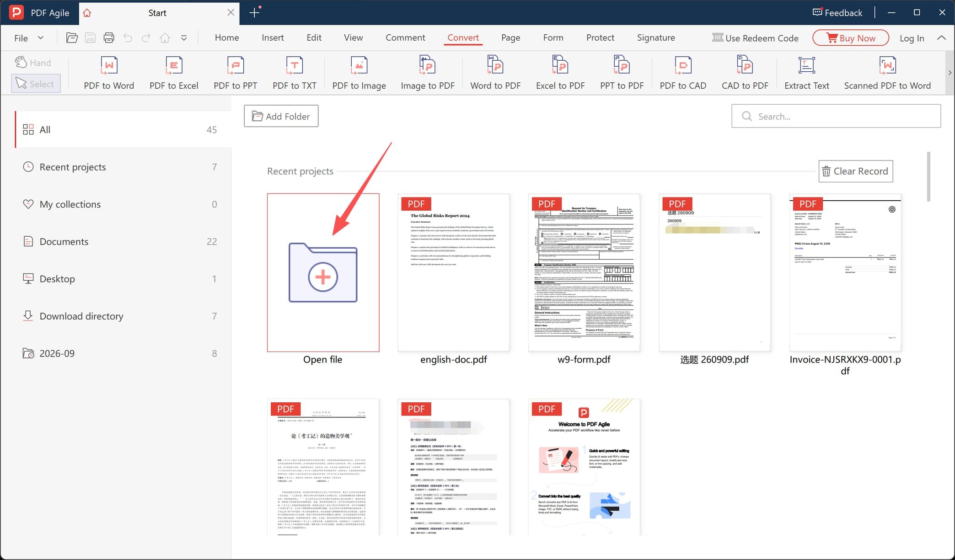Switch to the Home ribbon tab

(227, 38)
